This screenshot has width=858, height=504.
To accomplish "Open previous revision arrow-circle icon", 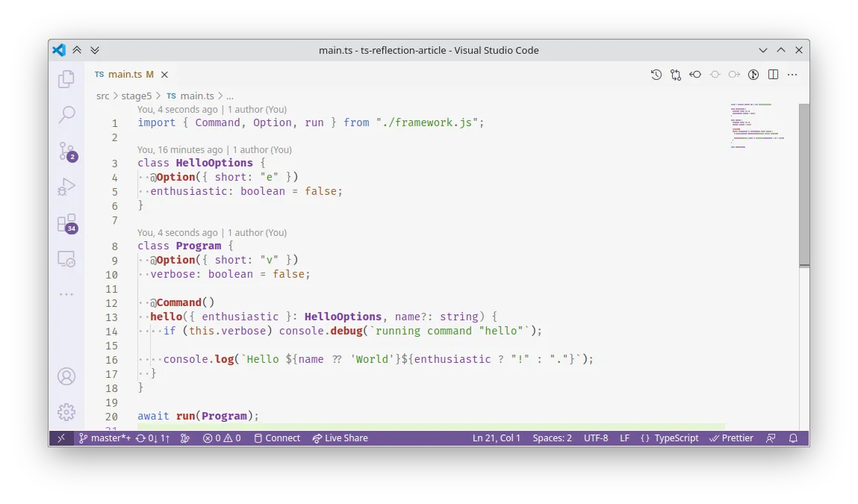I will coord(695,75).
